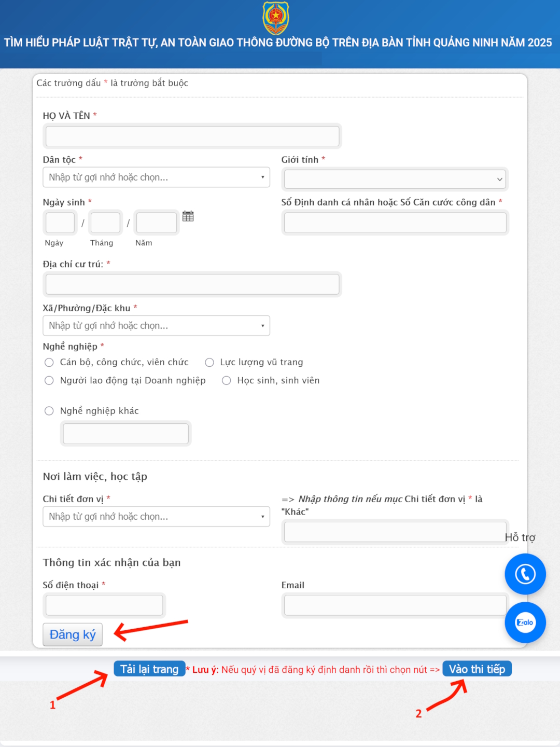Click the 'Tải lại trang' button

149,669
